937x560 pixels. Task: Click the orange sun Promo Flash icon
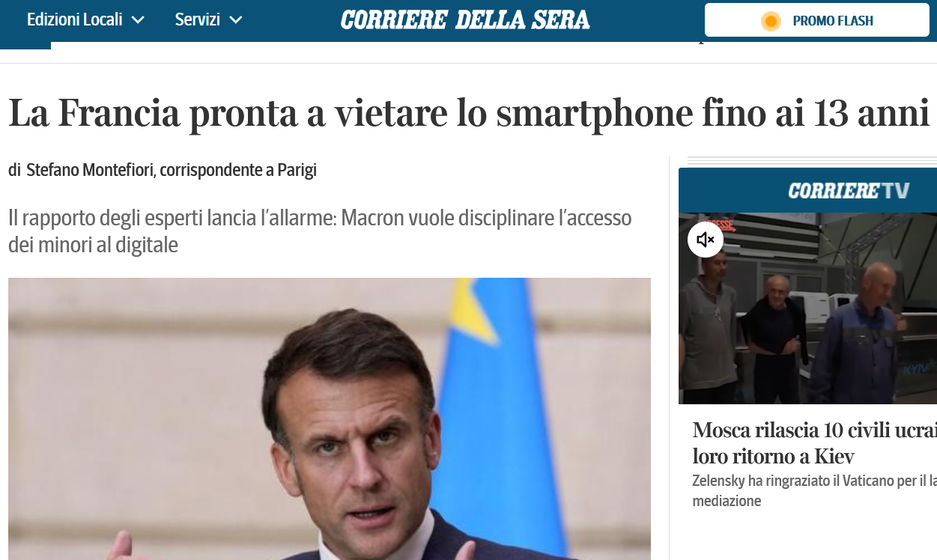coord(771,21)
